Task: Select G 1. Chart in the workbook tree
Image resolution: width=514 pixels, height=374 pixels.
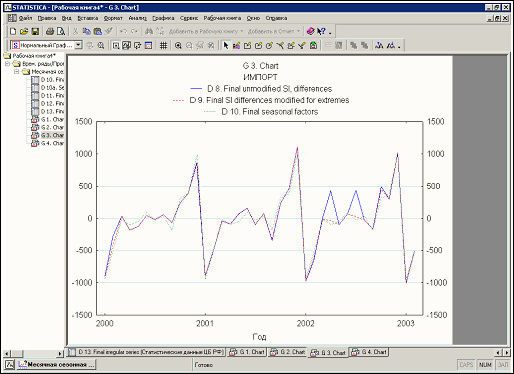Action: tap(48, 119)
